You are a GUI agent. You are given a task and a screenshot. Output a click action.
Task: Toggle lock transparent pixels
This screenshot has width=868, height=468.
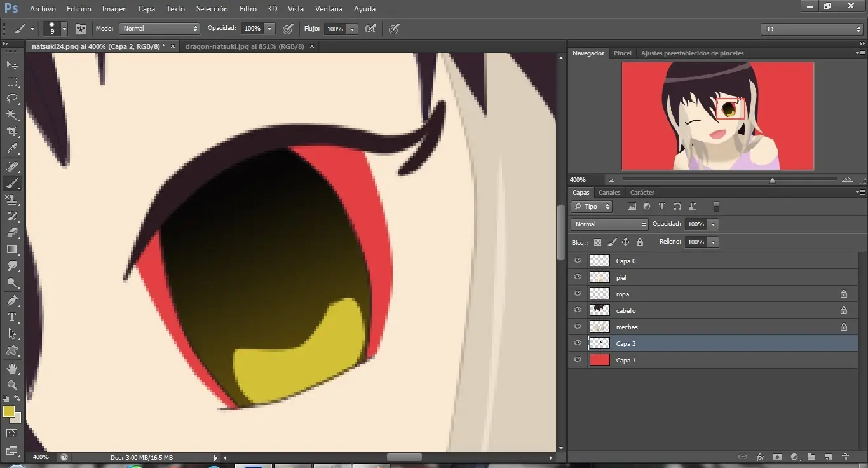pyautogui.click(x=597, y=242)
